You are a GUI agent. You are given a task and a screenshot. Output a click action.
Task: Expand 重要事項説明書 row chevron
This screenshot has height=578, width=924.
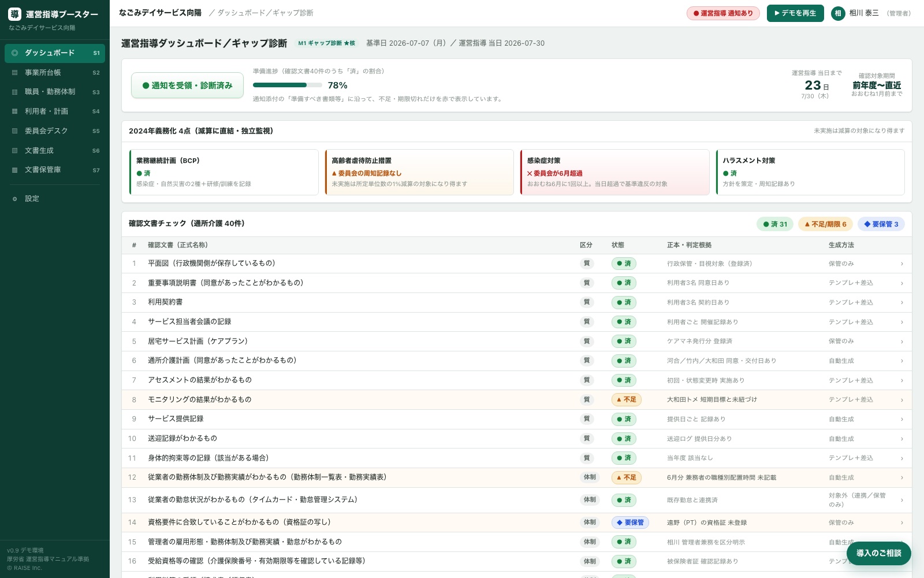[902, 283]
